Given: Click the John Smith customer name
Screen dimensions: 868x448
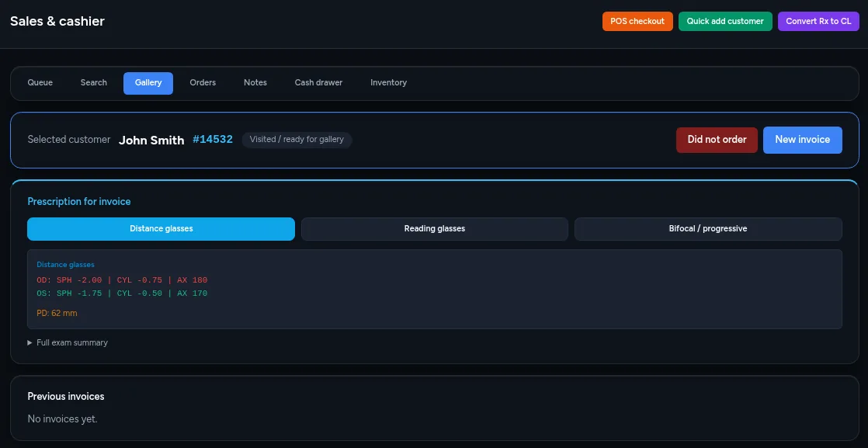Looking at the screenshot, I should [x=151, y=140].
